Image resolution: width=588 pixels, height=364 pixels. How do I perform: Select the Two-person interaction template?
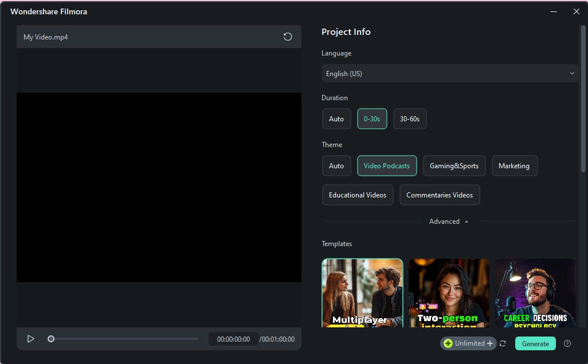449,293
